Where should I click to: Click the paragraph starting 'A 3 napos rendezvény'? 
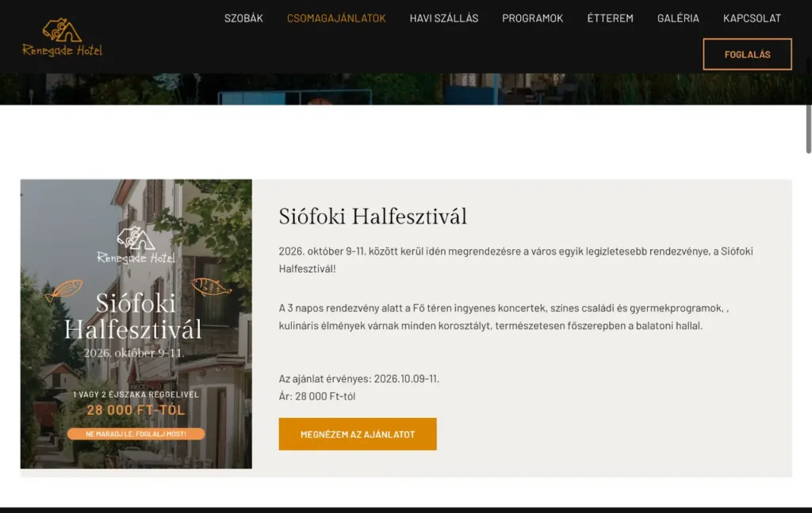point(504,317)
